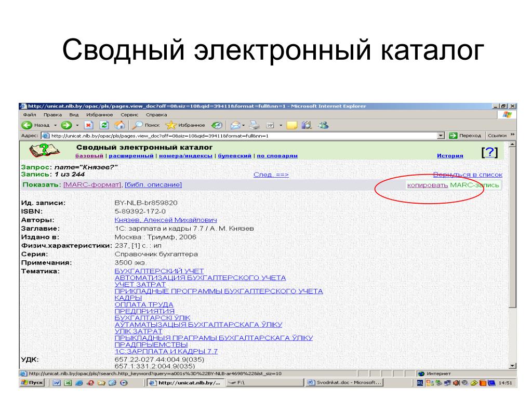Viewport: 532px width, 399px height.
Task: Refresh the page using the toolbar icon
Action: click(104, 125)
